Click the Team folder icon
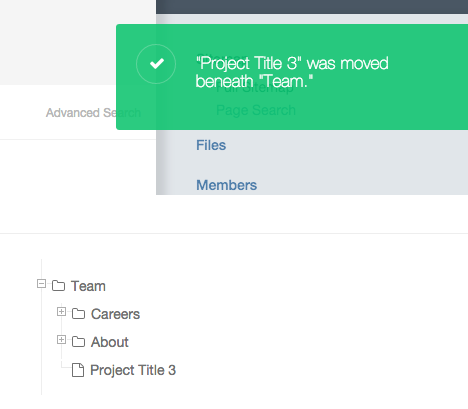 [58, 286]
